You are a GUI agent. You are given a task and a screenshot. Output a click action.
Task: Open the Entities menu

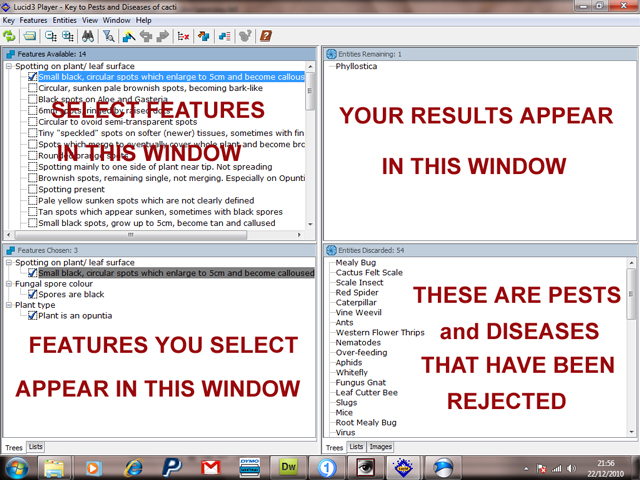coord(64,20)
